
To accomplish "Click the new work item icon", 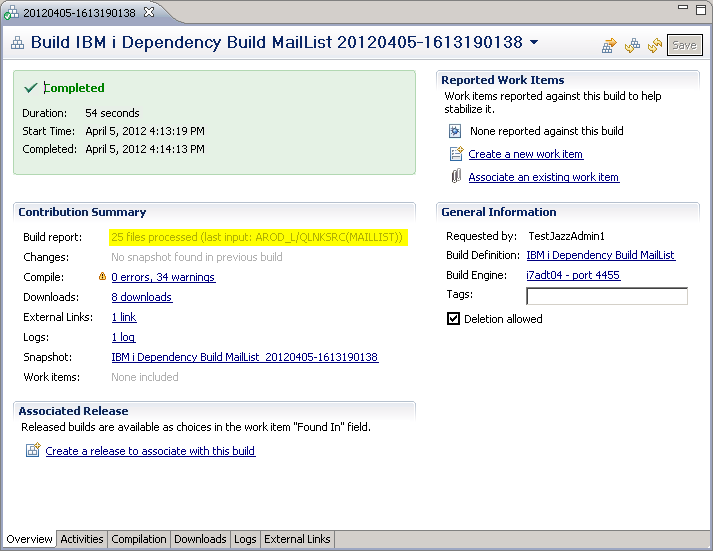I will [456, 154].
